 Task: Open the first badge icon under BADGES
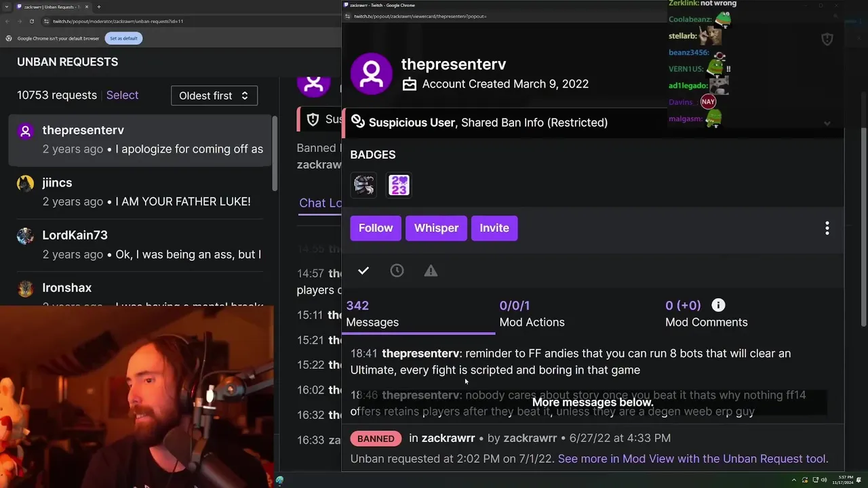click(x=364, y=185)
